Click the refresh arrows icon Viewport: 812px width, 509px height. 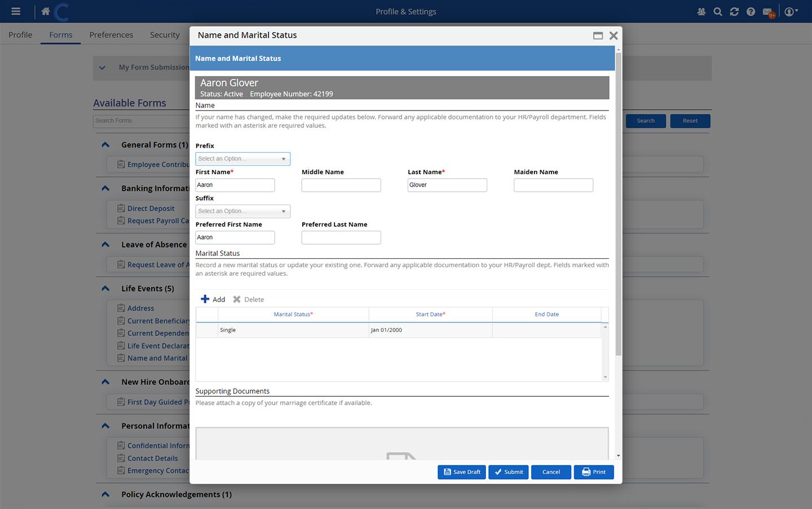734,11
